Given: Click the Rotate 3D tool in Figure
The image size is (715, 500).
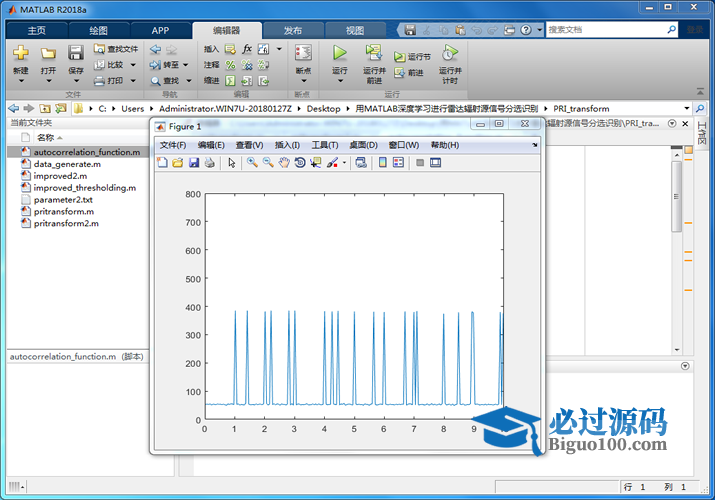Looking at the screenshot, I should pos(299,162).
